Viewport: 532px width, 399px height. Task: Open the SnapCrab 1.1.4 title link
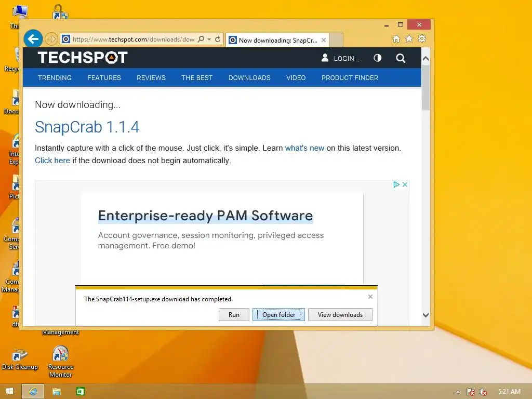[87, 127]
